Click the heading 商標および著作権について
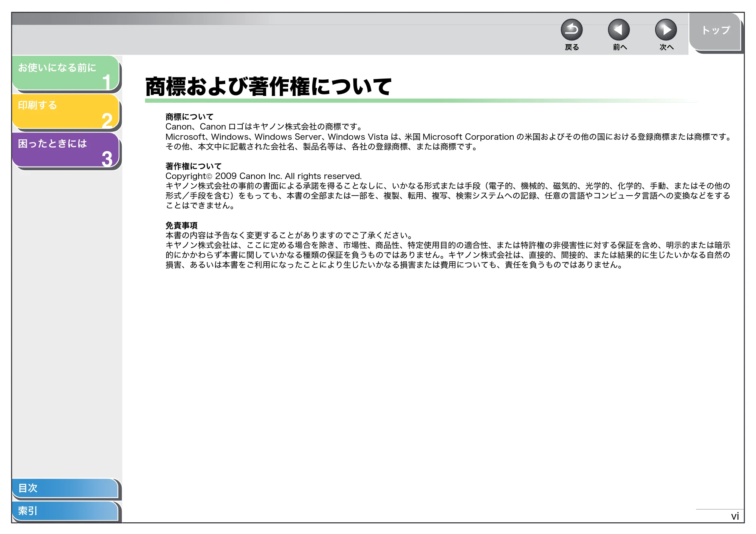 tap(268, 86)
